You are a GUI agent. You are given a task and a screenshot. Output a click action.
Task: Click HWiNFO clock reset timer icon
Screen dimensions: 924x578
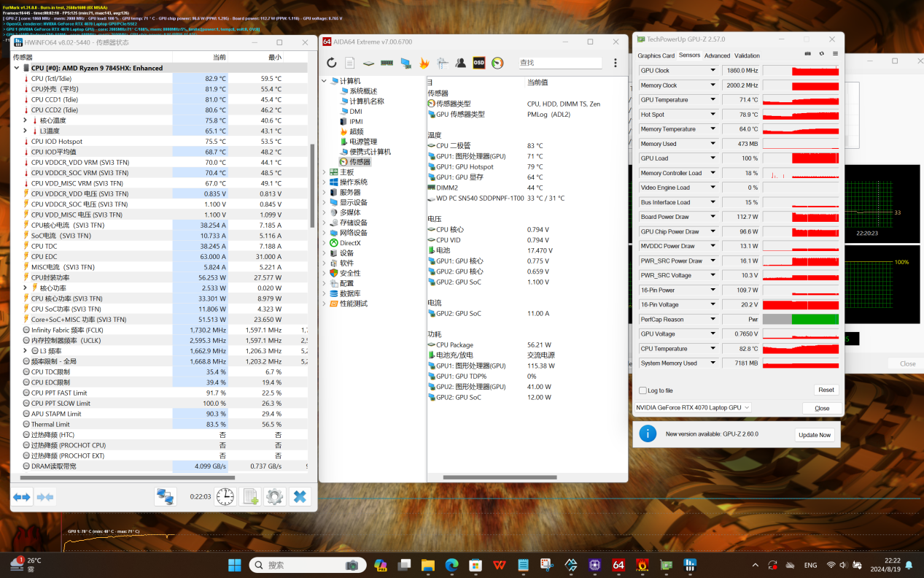point(226,497)
